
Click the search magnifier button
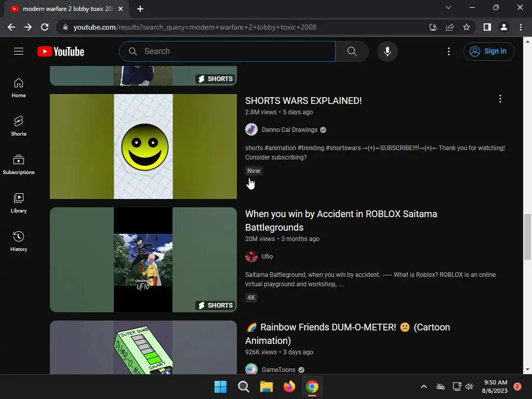[x=352, y=51]
